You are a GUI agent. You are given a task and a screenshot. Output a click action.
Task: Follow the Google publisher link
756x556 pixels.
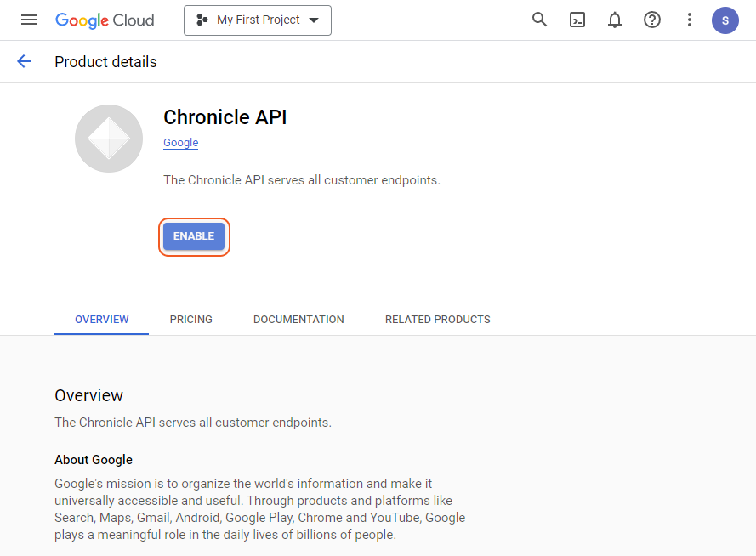point(180,143)
